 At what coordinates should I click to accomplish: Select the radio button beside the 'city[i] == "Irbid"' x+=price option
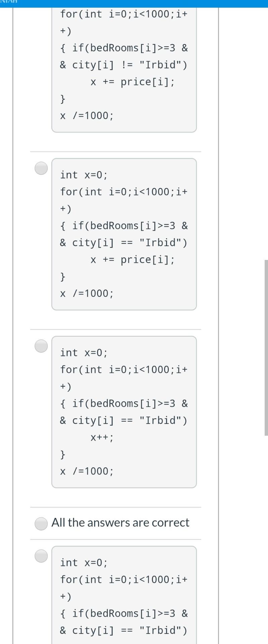[41, 168]
